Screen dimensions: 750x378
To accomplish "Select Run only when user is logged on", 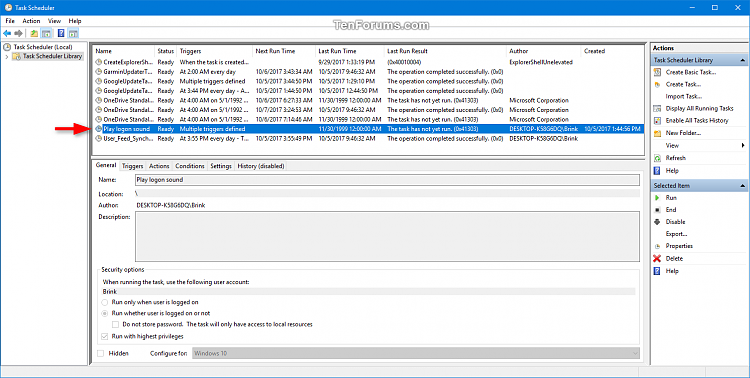I will point(104,302).
